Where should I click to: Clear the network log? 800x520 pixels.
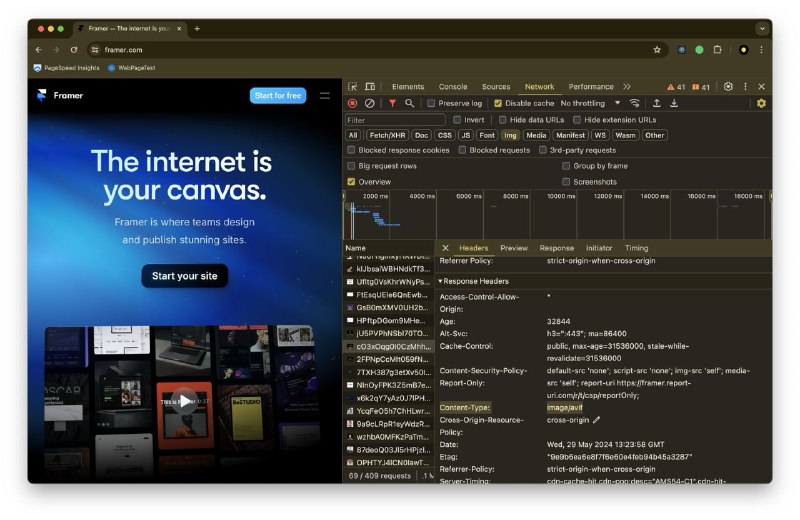(x=369, y=103)
